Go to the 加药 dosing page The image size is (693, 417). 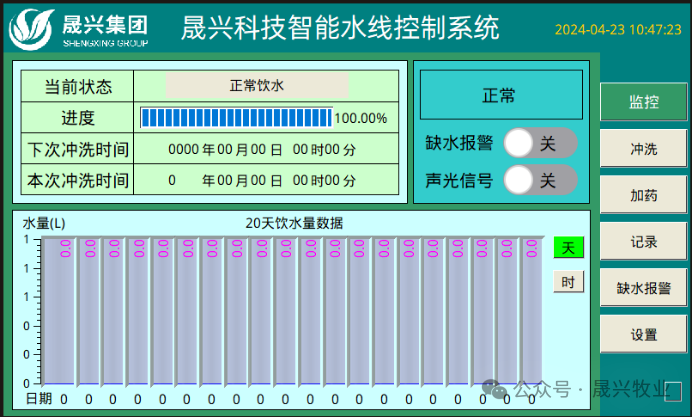click(x=643, y=195)
